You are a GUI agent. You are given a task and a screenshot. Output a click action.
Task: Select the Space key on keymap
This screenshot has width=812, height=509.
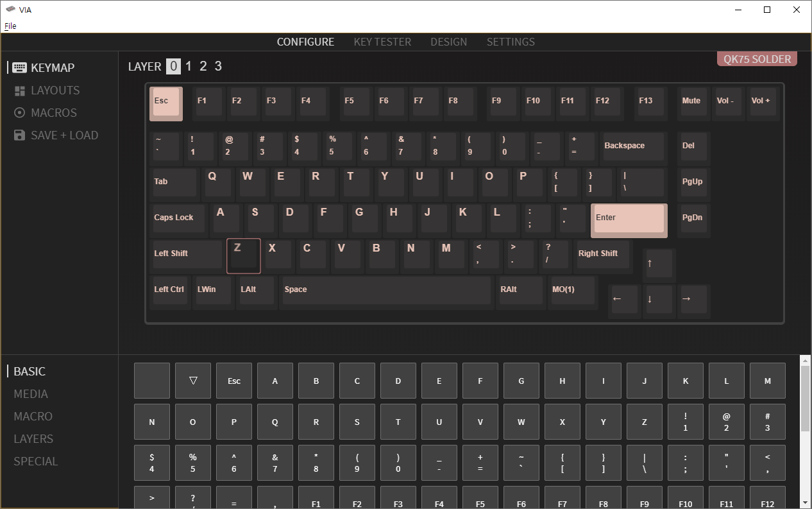387,293
